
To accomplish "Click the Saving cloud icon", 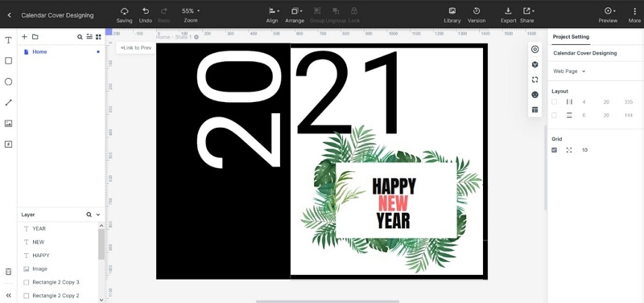I will click(x=124, y=11).
